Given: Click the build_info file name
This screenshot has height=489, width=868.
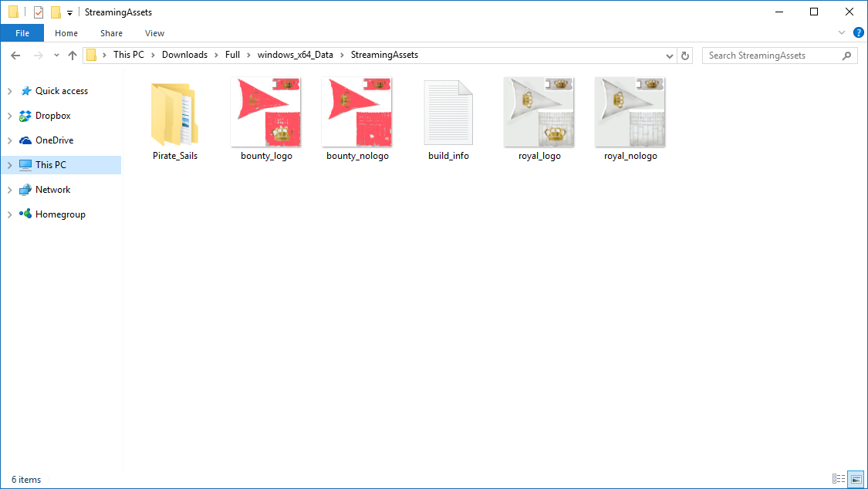Looking at the screenshot, I should tap(448, 156).
